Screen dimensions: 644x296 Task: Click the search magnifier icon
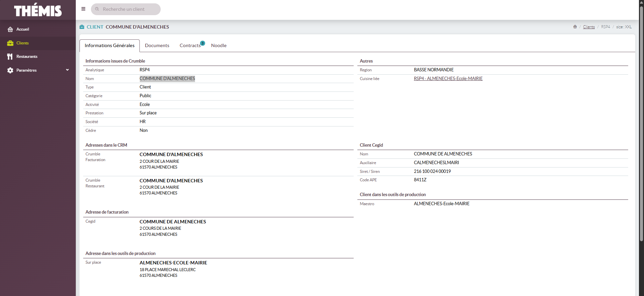pyautogui.click(x=97, y=9)
